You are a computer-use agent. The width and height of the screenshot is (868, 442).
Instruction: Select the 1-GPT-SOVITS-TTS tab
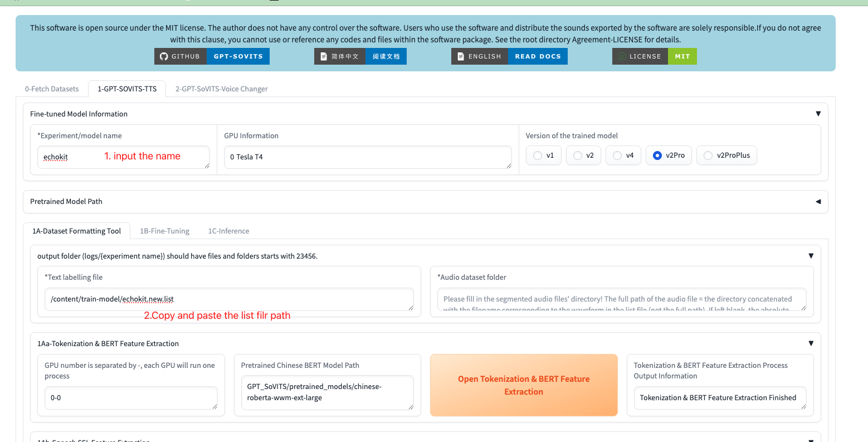point(127,89)
